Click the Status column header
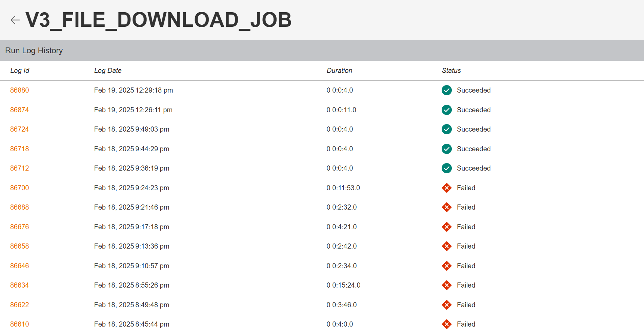The width and height of the screenshot is (644, 333). tap(451, 71)
